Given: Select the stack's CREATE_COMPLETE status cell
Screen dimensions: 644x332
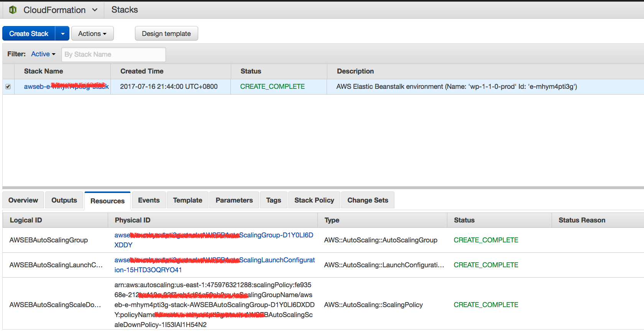Looking at the screenshot, I should click(272, 87).
